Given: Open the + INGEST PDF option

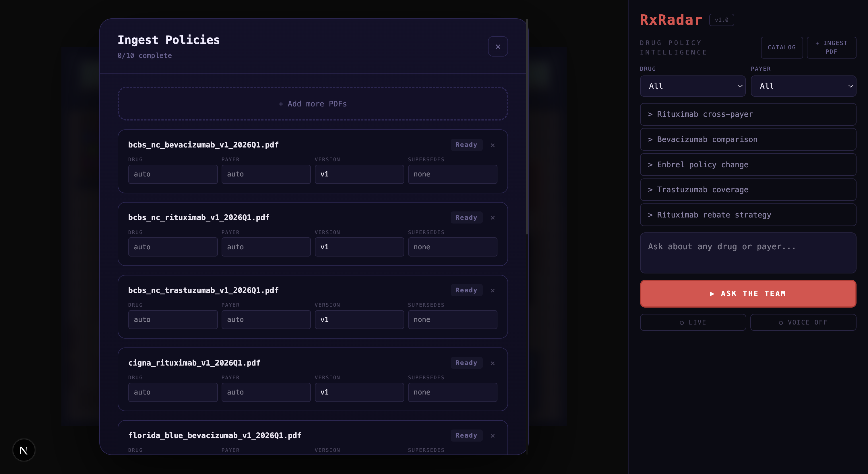Looking at the screenshot, I should [x=831, y=48].
